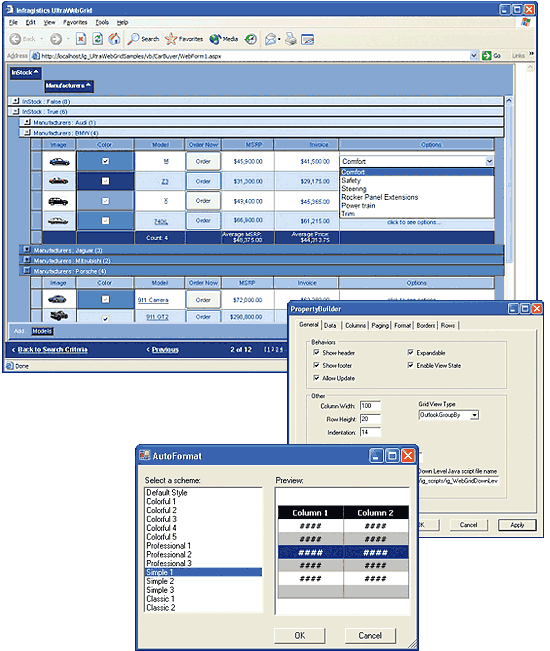Uncheck Show footer in PropertyBuilder
550x651 pixels.
(316, 365)
